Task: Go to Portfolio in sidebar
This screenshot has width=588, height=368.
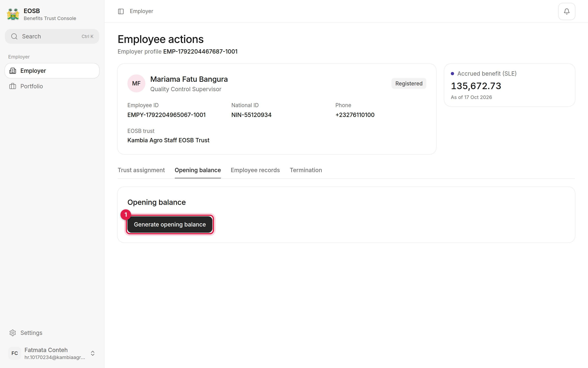Action: coord(52,86)
